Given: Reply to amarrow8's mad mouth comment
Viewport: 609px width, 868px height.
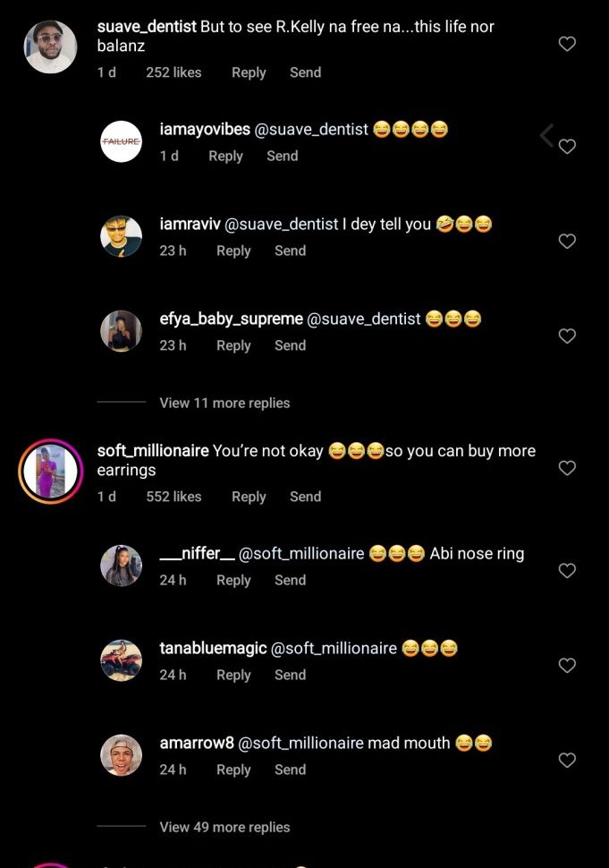Looking at the screenshot, I should (233, 770).
